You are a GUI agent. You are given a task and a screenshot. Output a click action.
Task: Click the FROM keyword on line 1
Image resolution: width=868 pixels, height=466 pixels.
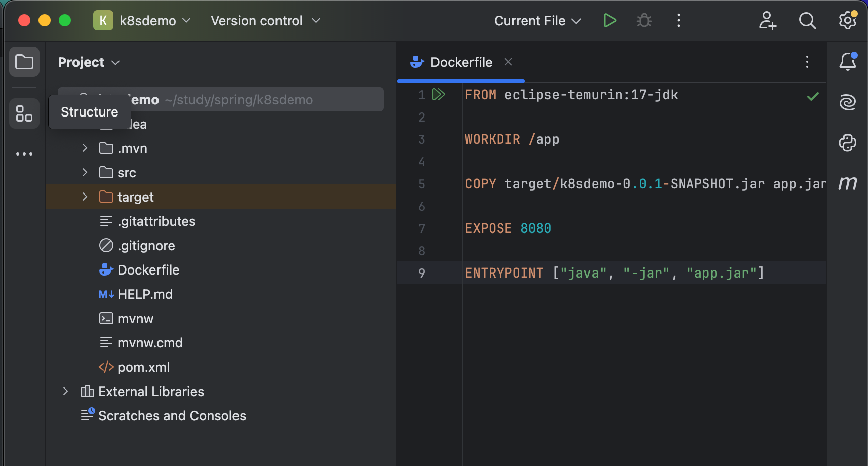pyautogui.click(x=481, y=95)
